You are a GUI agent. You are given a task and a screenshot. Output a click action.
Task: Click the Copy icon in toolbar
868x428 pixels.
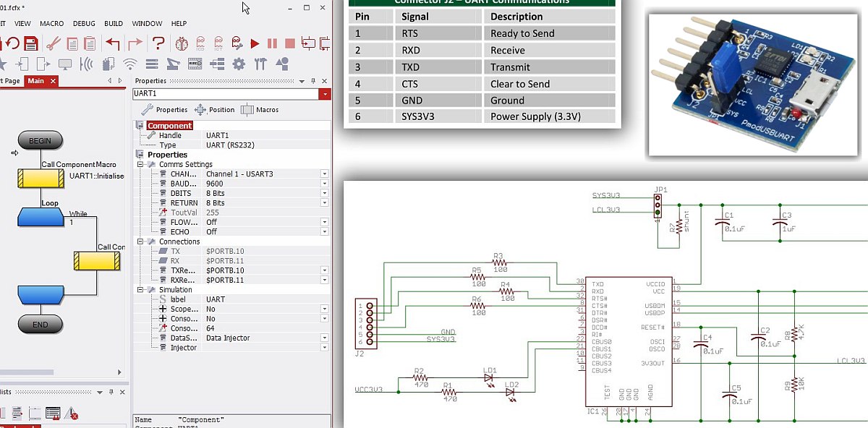72,43
